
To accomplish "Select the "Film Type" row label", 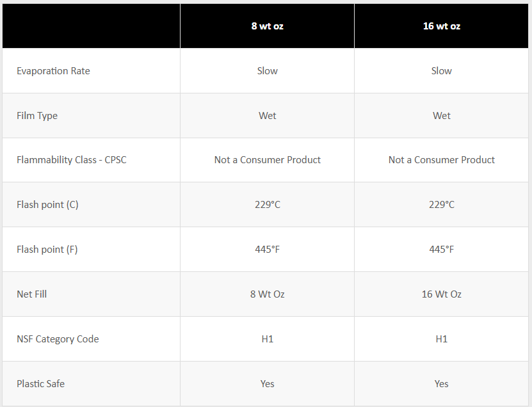I will [37, 116].
